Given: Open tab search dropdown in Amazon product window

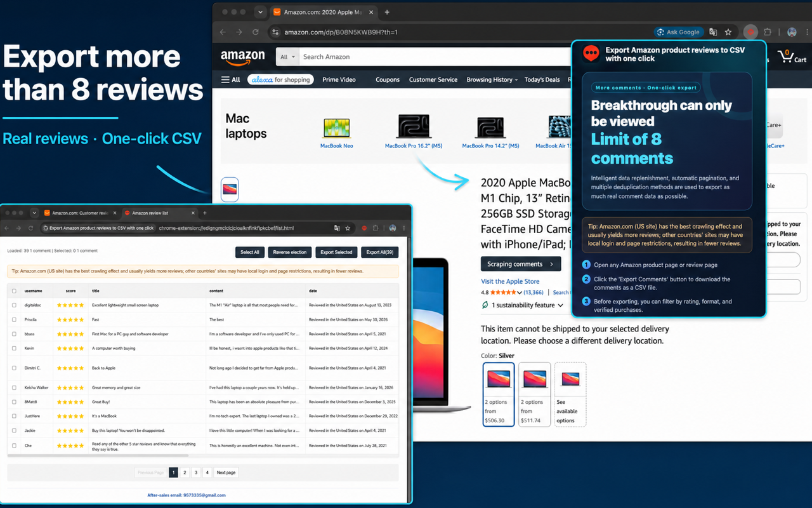Looking at the screenshot, I should point(259,12).
